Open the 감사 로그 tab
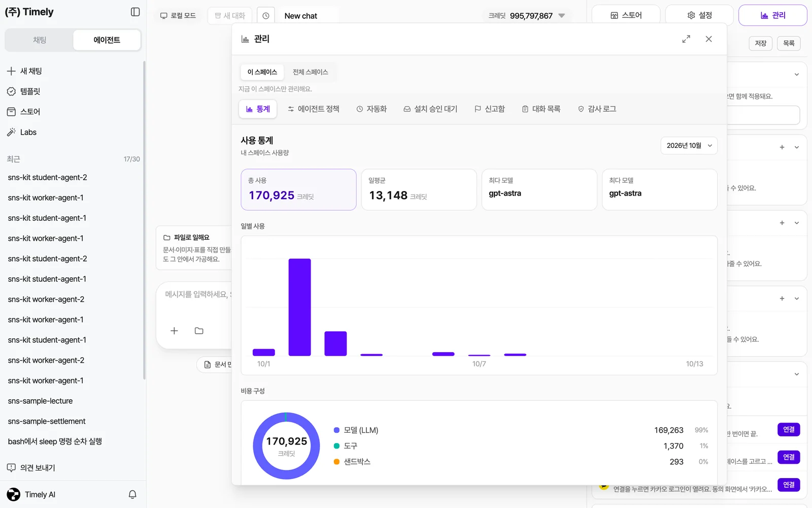The width and height of the screenshot is (812, 508). [597, 109]
